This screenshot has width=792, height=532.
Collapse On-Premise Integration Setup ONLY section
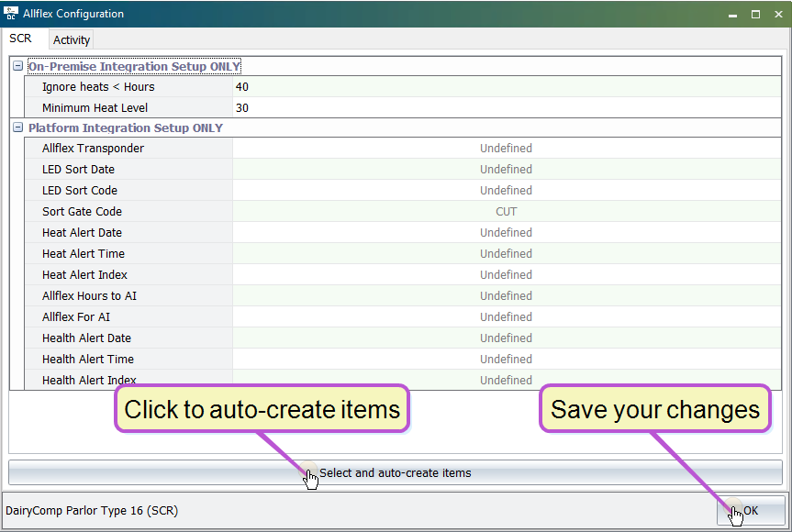click(x=17, y=66)
